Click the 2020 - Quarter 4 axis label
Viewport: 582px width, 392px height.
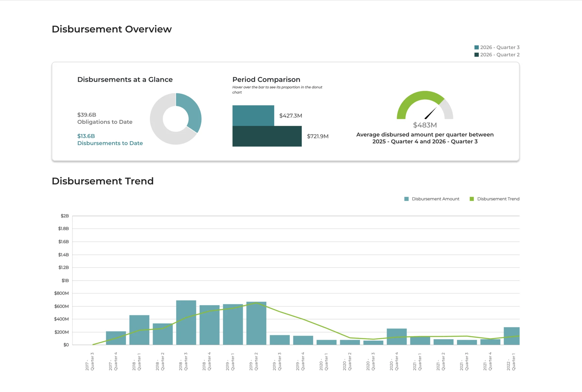click(394, 361)
